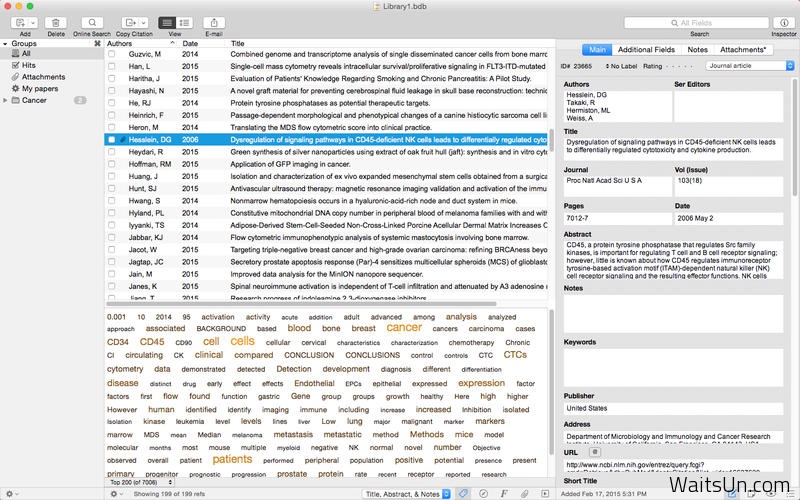Click the blue edit icon below the Inspector
Viewport: 800px width, 500px height.
pos(732,493)
